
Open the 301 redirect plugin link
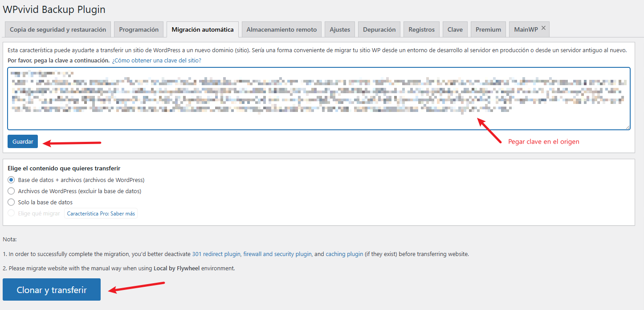point(216,254)
